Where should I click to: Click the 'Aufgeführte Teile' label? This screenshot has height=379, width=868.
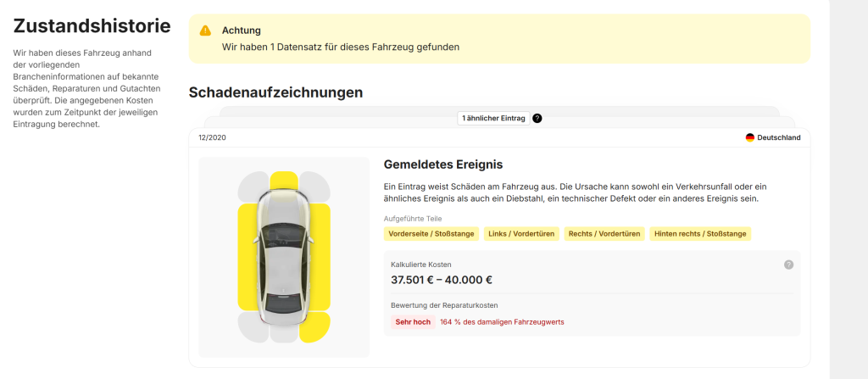413,218
